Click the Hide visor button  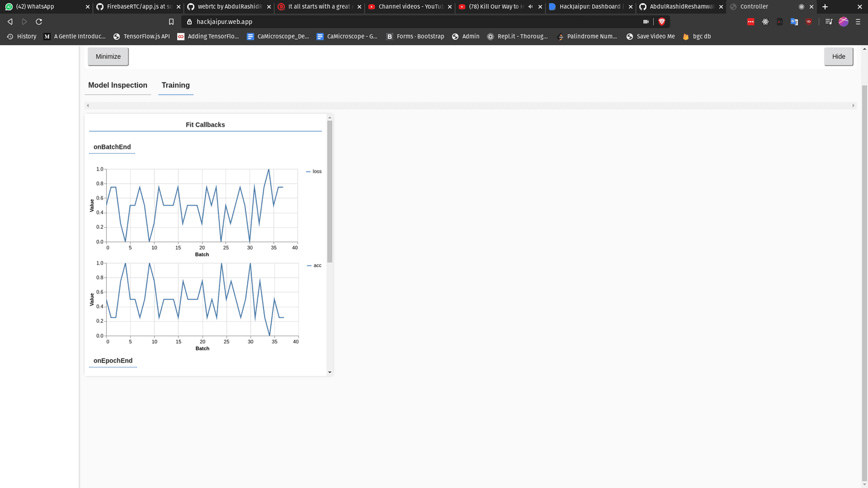pyautogui.click(x=838, y=57)
